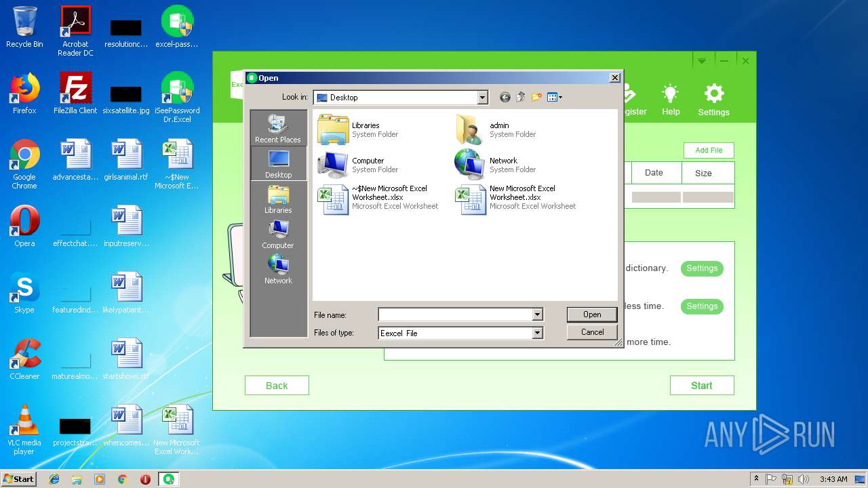The height and width of the screenshot is (488, 868).
Task: Click the Windows Start button
Action: tap(18, 479)
